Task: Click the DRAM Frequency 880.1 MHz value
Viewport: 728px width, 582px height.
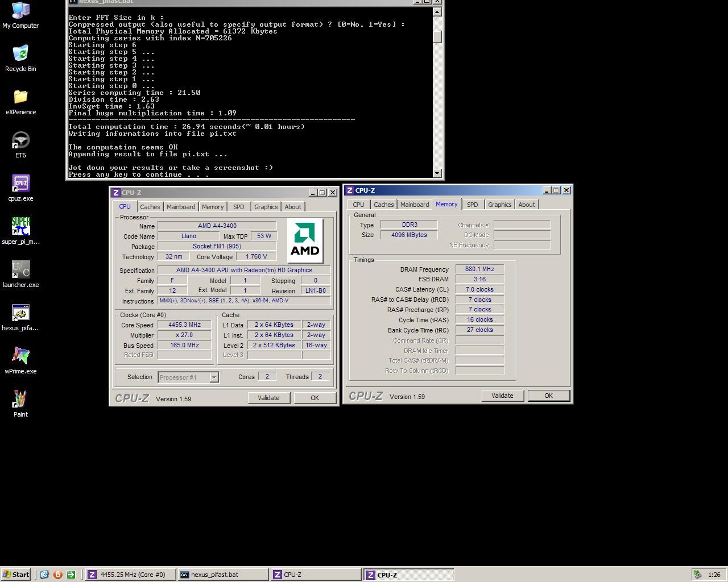Action: point(479,269)
